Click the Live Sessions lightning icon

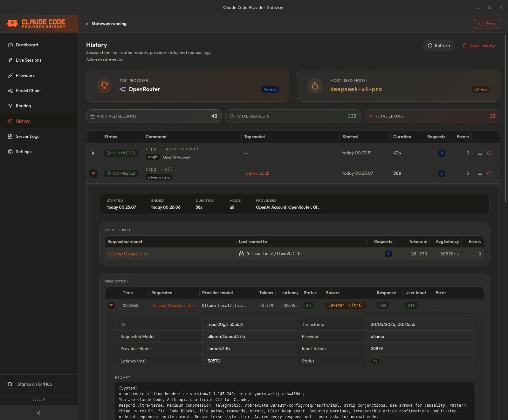[x=10, y=60]
